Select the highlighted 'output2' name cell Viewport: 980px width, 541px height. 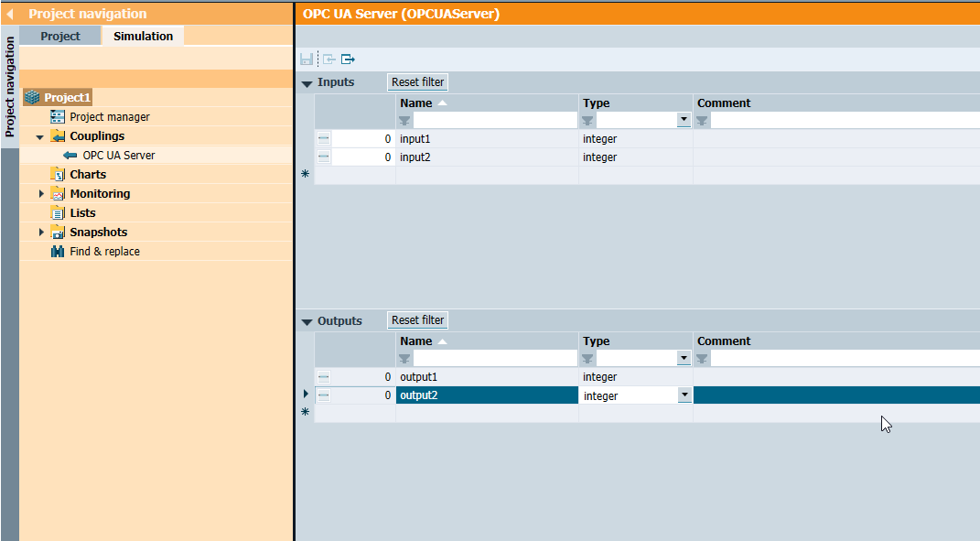pyautogui.click(x=487, y=395)
